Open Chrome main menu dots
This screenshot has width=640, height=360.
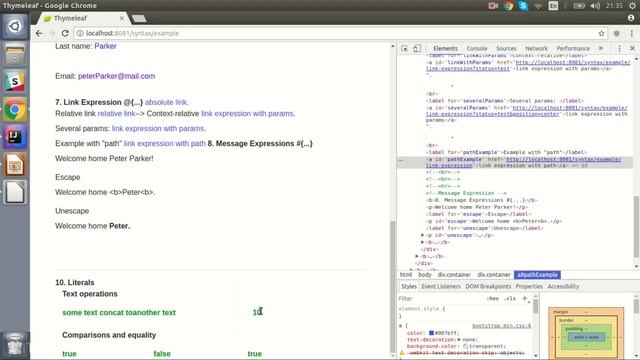click(x=631, y=33)
